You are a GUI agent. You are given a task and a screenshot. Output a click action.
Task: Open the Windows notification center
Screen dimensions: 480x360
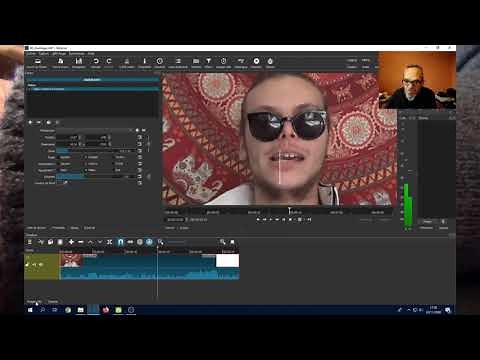pyautogui.click(x=448, y=310)
